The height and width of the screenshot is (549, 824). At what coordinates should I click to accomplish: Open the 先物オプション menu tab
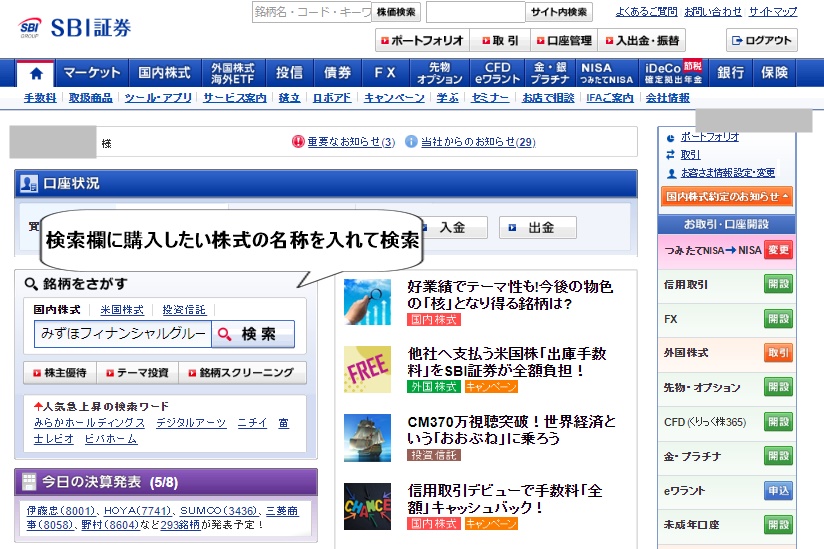tap(439, 73)
